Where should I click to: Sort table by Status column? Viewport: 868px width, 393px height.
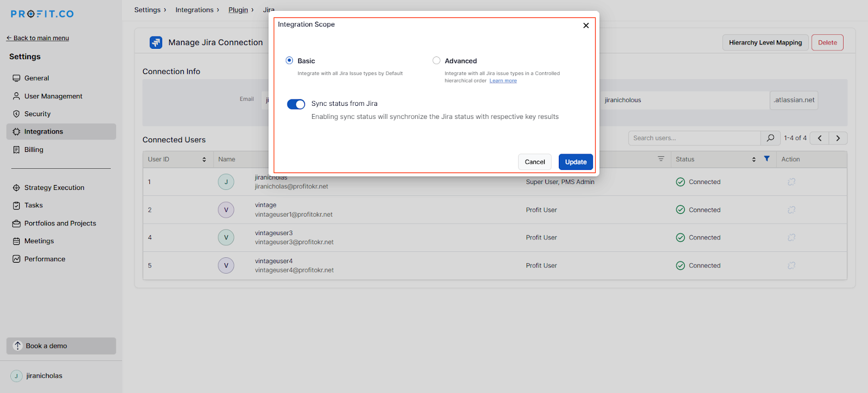pyautogui.click(x=754, y=160)
